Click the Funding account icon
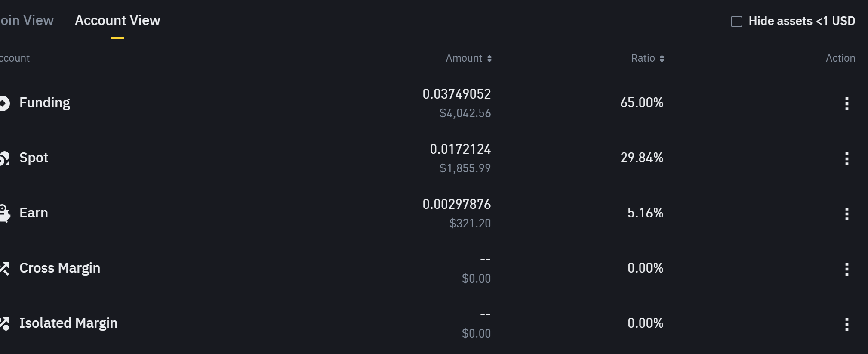 4,103
